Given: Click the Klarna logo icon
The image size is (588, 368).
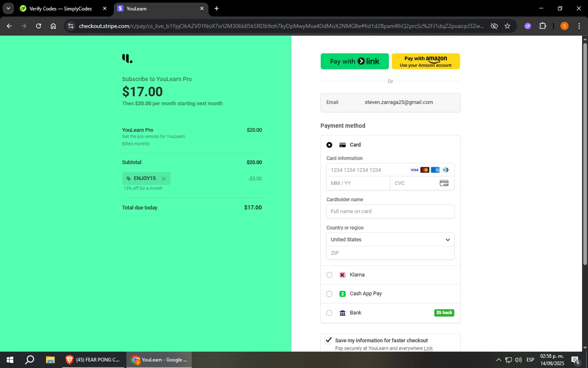Looking at the screenshot, I should click(x=342, y=275).
